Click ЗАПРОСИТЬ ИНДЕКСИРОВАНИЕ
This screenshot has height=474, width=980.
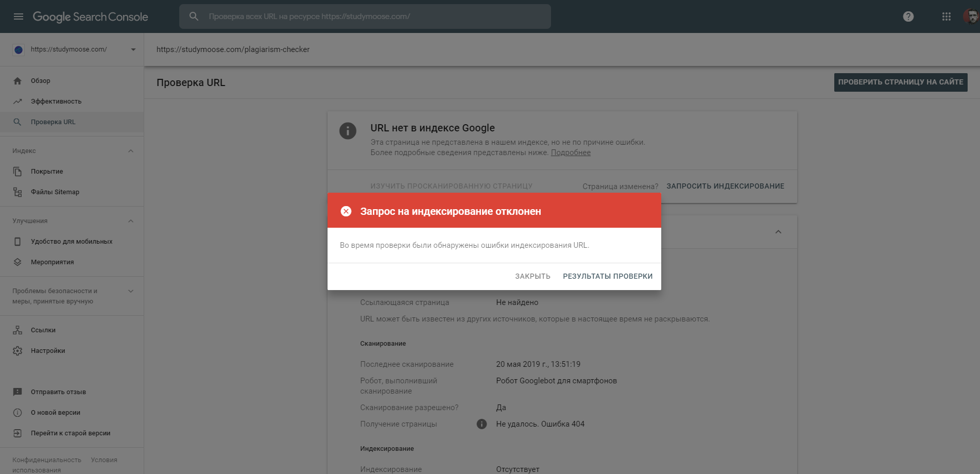(725, 186)
